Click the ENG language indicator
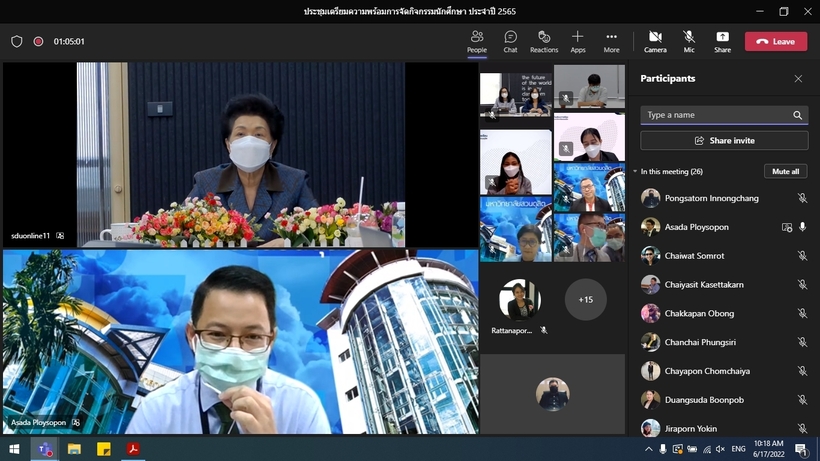The image size is (820, 461). click(x=738, y=449)
